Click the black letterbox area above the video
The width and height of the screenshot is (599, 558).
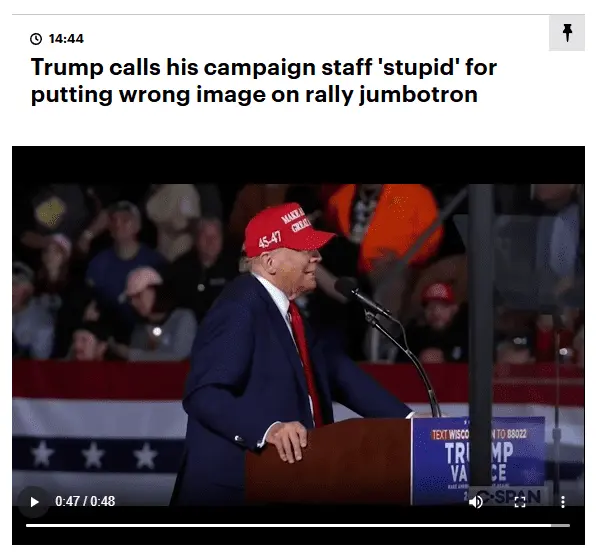(x=298, y=165)
